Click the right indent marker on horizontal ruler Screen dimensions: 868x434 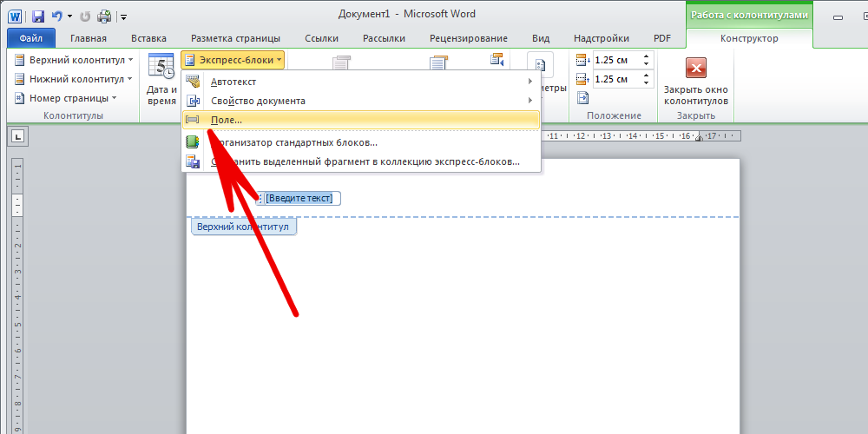click(699, 137)
